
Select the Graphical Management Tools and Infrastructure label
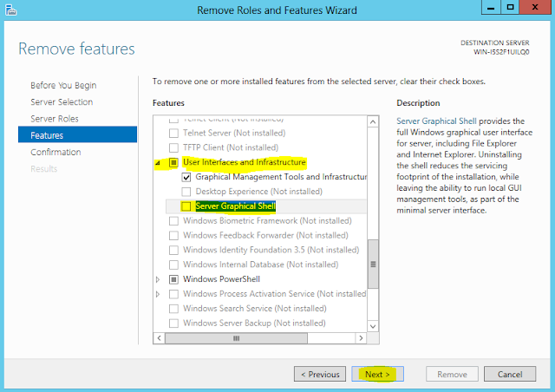[281, 177]
